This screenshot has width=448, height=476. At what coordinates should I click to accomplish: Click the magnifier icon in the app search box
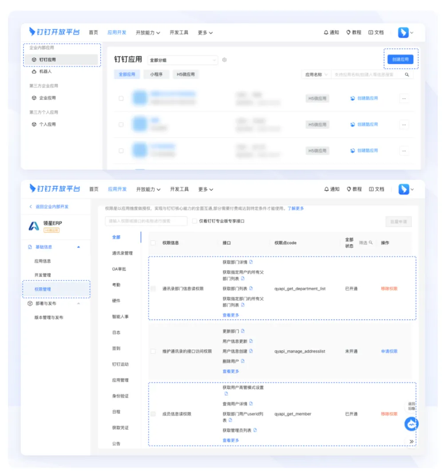tap(407, 75)
